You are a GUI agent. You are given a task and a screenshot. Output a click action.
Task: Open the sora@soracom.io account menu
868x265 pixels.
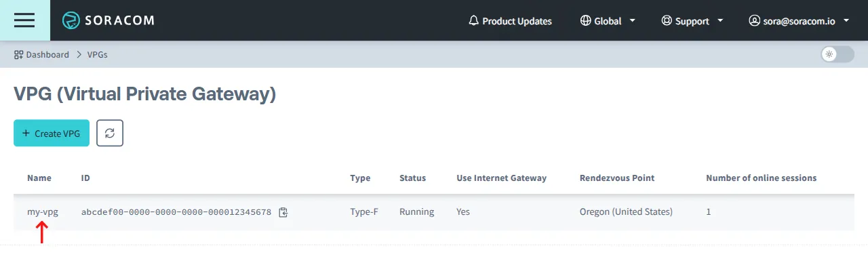coord(799,21)
